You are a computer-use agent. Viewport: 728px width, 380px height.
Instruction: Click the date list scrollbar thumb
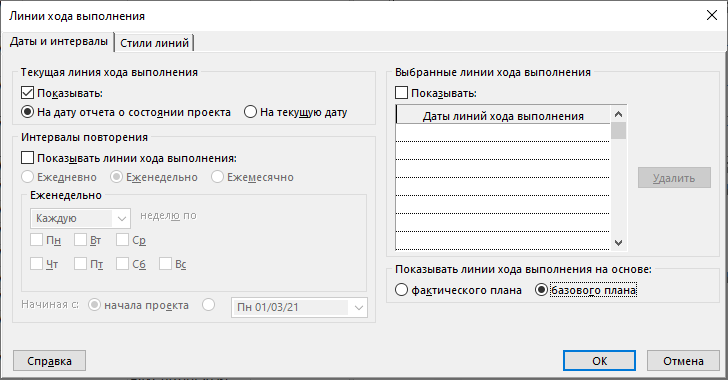click(618, 131)
